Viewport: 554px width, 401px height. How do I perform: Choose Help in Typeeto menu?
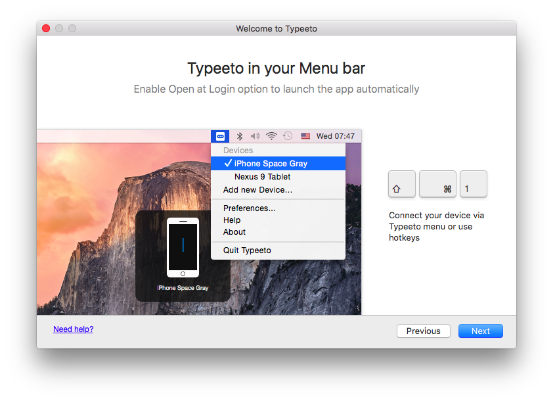coord(278,220)
